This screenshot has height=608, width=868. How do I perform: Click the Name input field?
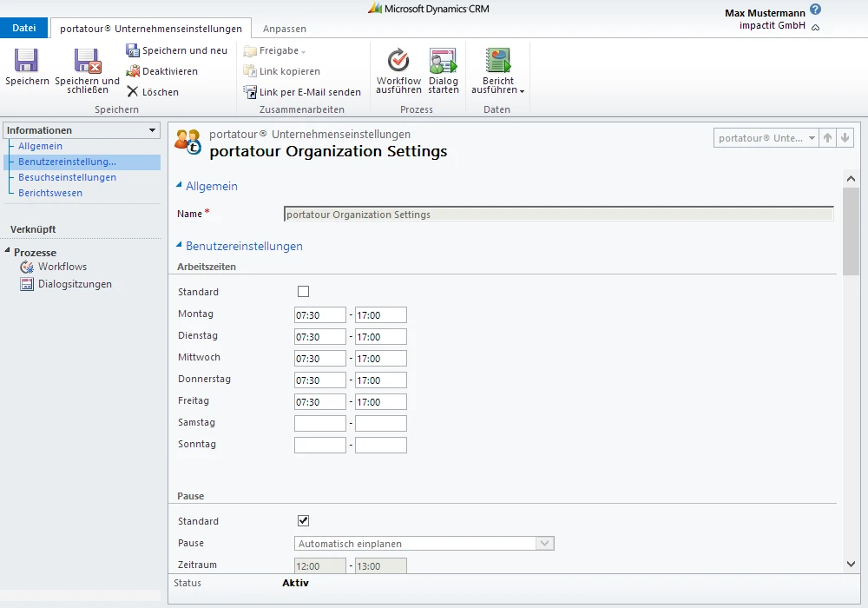pyautogui.click(x=558, y=215)
